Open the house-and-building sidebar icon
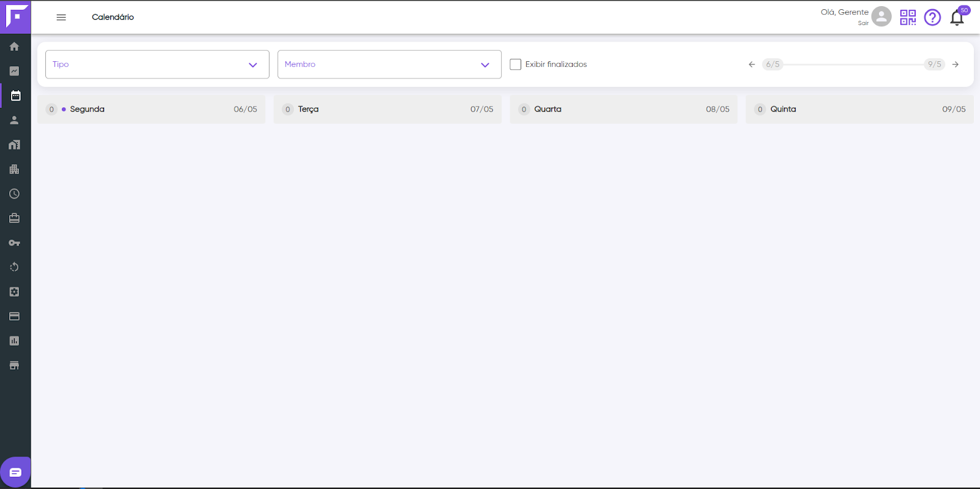980x489 pixels. point(15,145)
